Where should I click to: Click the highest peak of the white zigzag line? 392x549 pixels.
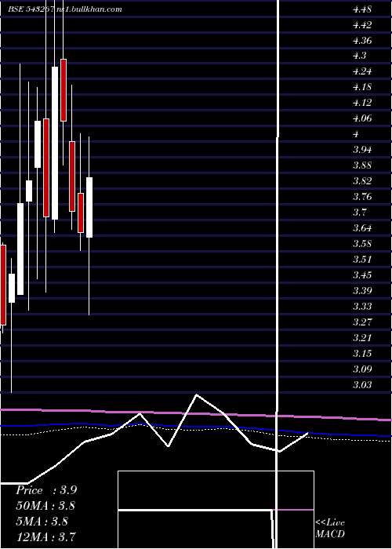196,395
